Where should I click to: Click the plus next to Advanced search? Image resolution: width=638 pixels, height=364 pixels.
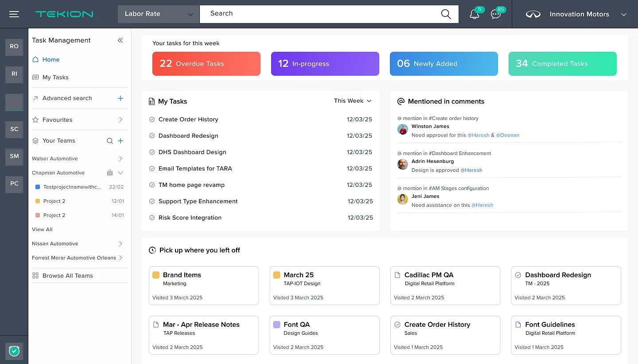(x=121, y=98)
